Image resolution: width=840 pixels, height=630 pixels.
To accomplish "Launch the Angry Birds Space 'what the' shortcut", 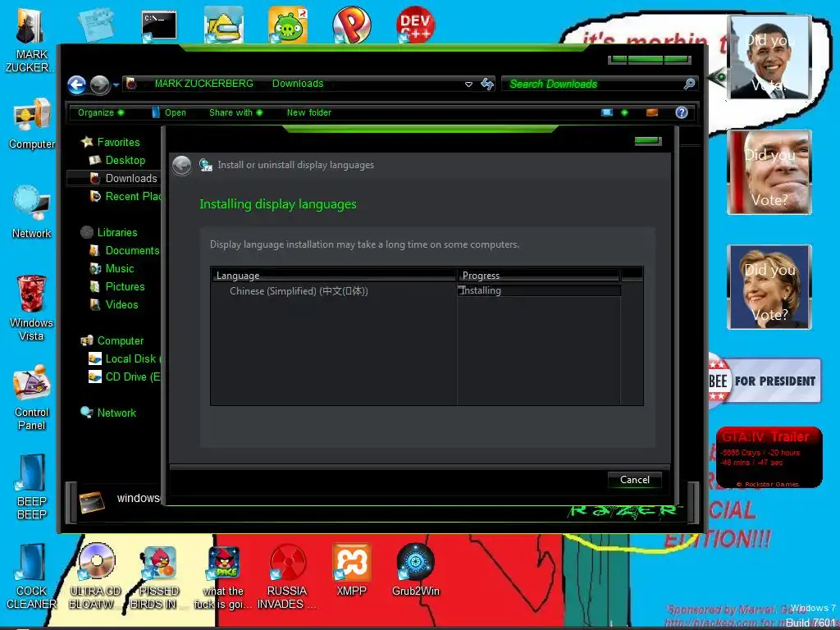I will [x=223, y=577].
